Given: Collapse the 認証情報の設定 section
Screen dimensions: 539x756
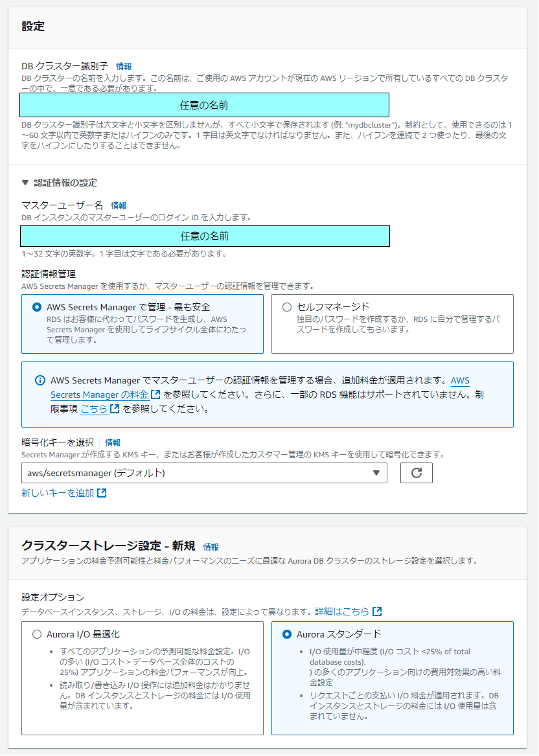Looking at the screenshot, I should (x=60, y=183).
